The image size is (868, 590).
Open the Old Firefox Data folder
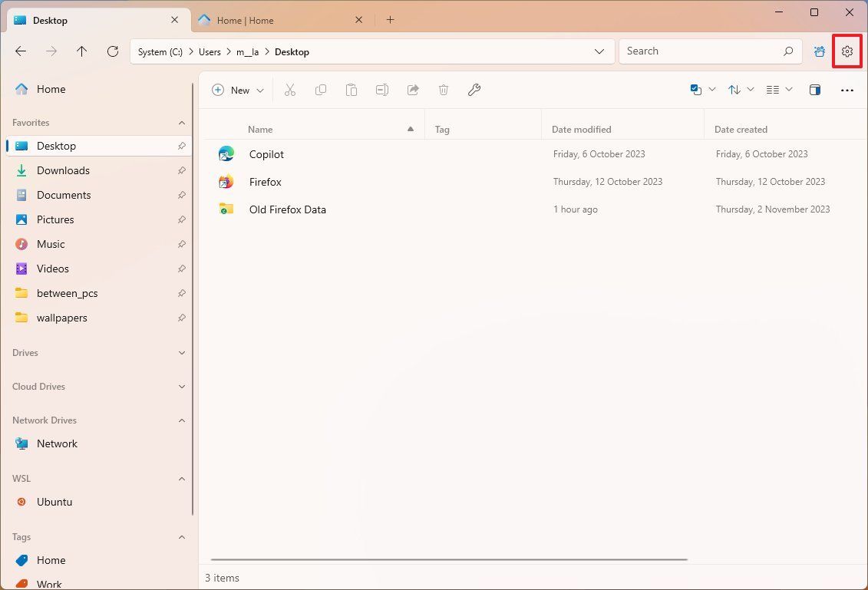(287, 209)
